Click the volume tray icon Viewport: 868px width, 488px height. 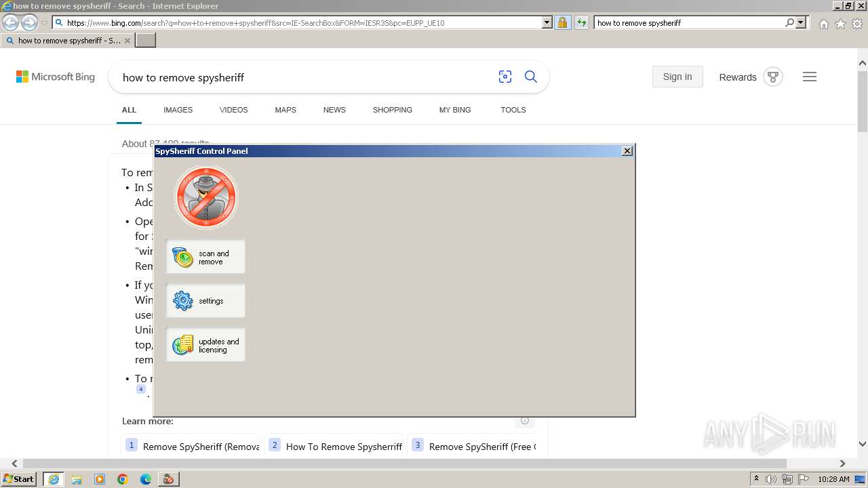point(771,479)
